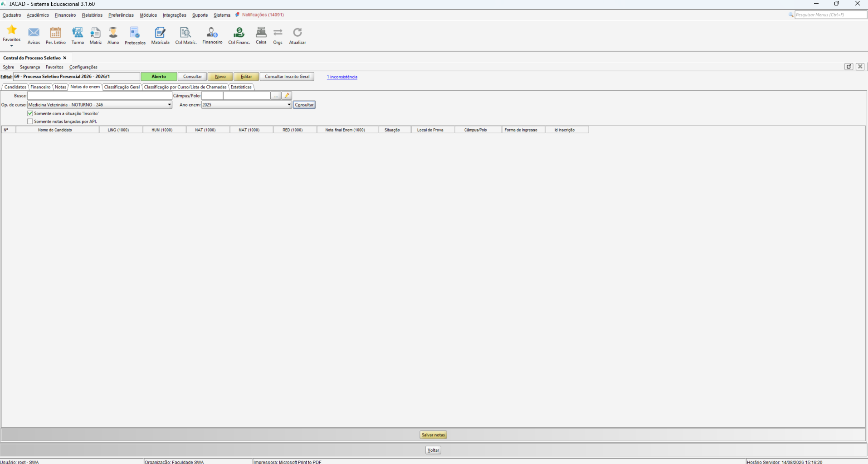The width and height of the screenshot is (868, 464).
Task: Open the Acadêmico menu
Action: point(38,15)
